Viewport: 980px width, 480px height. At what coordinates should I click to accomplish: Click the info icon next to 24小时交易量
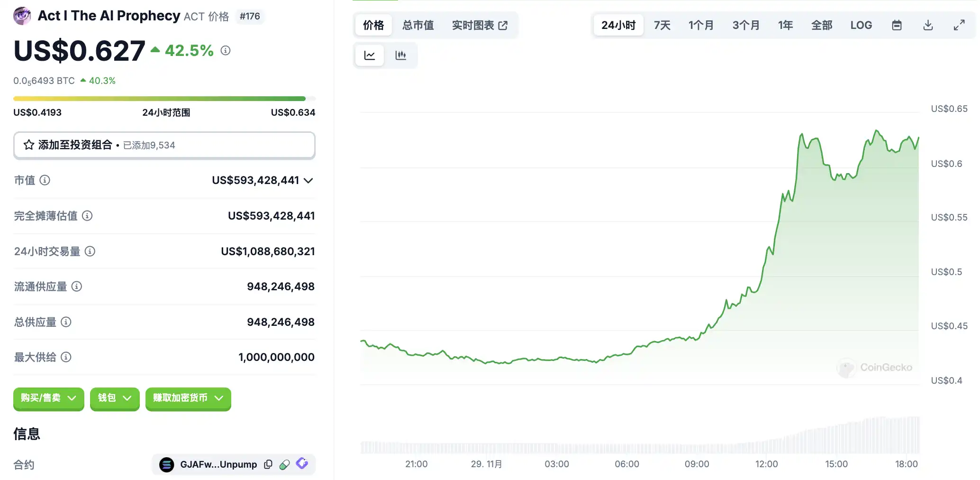[x=90, y=251]
